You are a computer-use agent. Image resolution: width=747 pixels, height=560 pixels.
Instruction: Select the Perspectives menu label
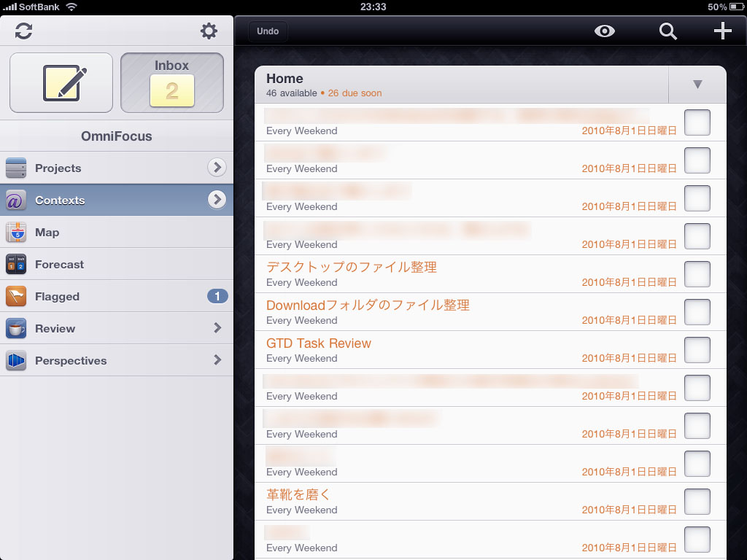tap(71, 360)
